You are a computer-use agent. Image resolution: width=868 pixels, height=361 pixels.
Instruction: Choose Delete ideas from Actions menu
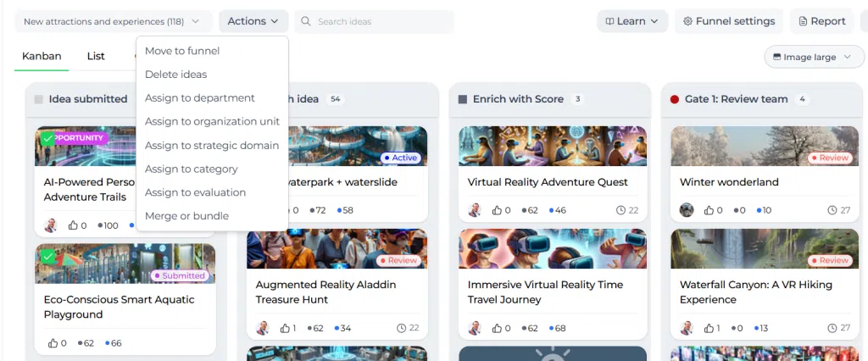176,75
